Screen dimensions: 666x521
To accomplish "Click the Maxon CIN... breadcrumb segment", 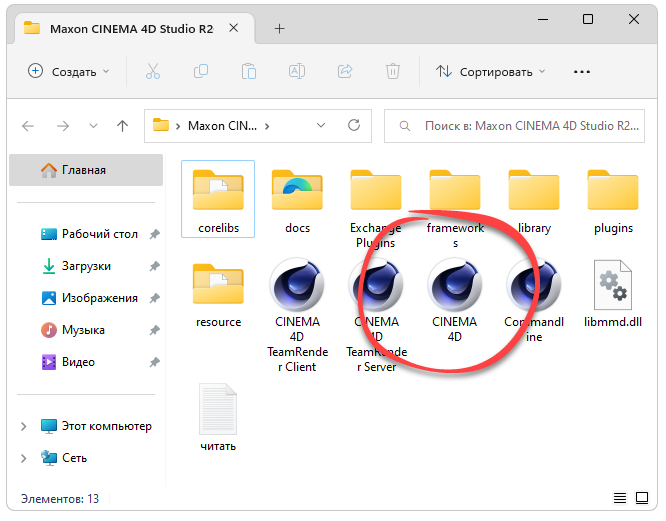I will point(223,126).
